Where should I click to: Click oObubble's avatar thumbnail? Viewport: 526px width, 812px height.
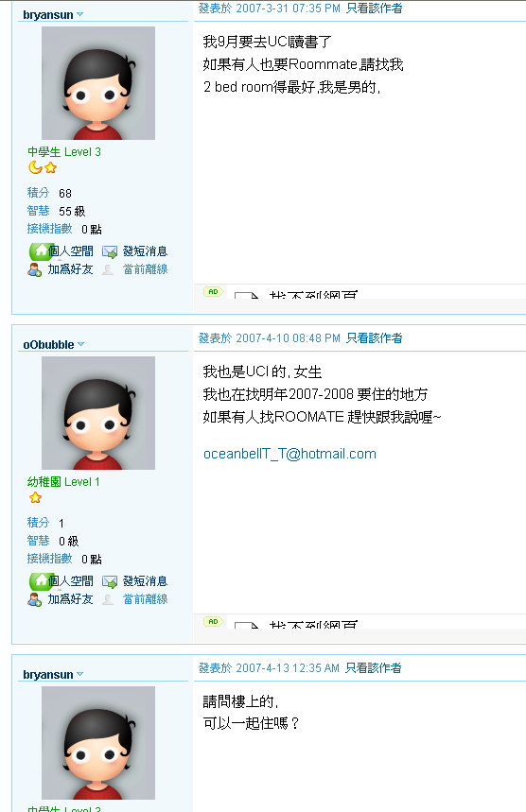coord(98,413)
